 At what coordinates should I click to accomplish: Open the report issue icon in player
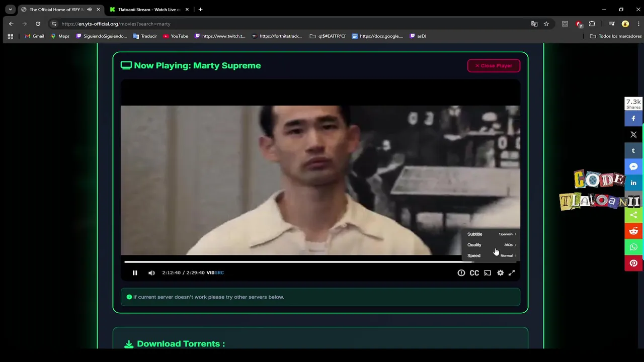(x=461, y=273)
